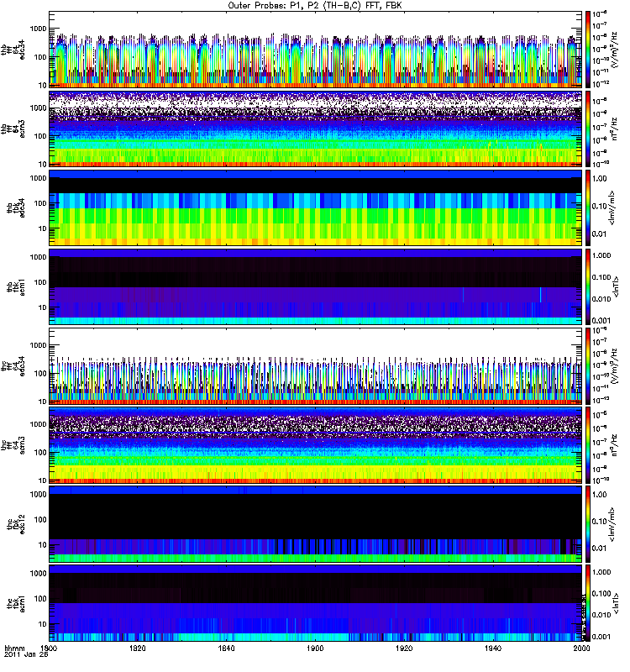Viewport: 630px width, 672px height.
Task: Click the 1900 time axis tick label
Action: pos(315,648)
